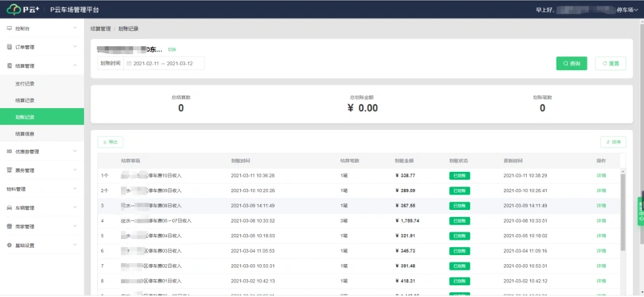This screenshot has width=644, height=297.
Task: Click the amount ¥ 1,755.74
Action: (407, 220)
